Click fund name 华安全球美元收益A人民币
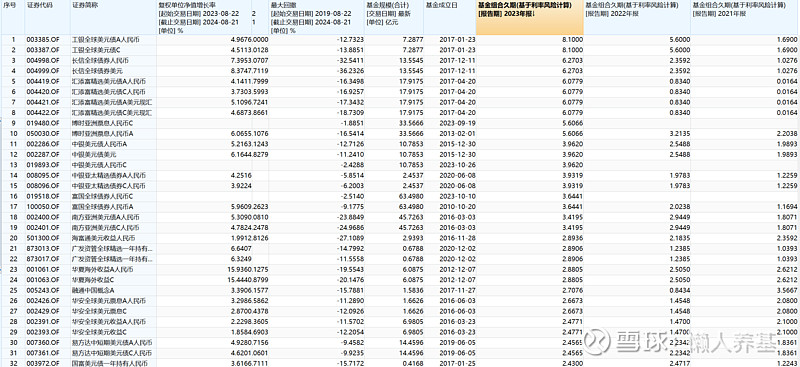Screen dimensions: 800x367 pos(109,322)
